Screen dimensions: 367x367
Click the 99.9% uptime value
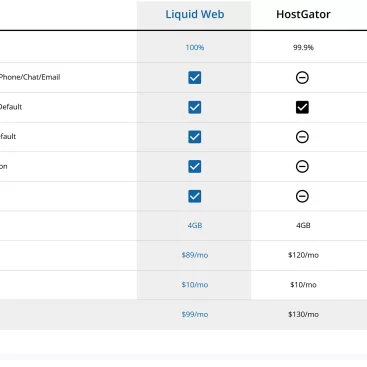tap(303, 47)
